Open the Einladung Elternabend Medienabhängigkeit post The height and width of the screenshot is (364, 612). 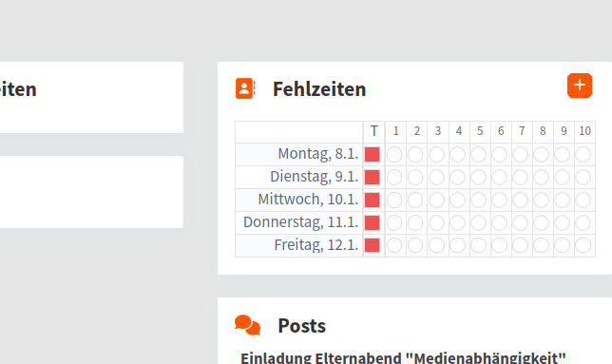click(403, 357)
